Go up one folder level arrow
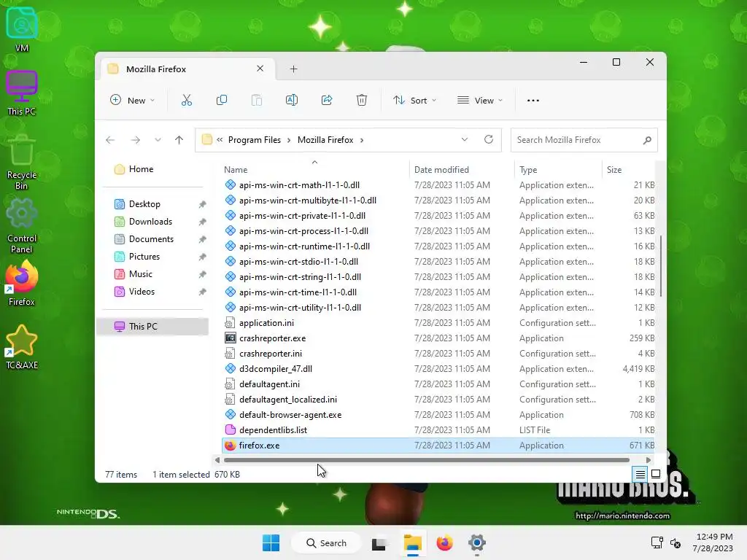747x560 pixels. pyautogui.click(x=179, y=140)
